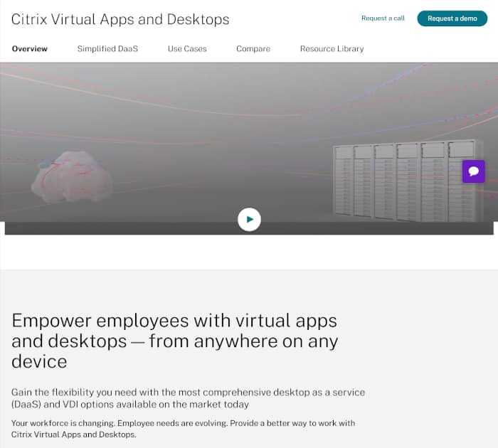Select the Overview tab

30,49
